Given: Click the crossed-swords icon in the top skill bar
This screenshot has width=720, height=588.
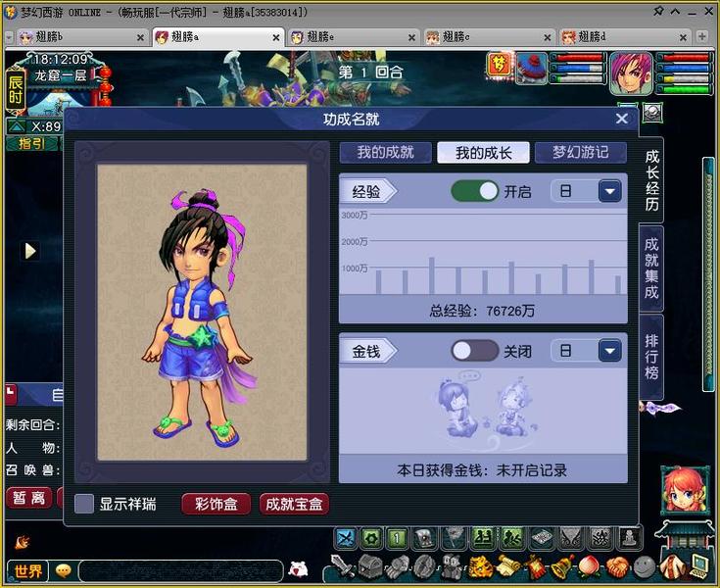Looking at the screenshot, I should (345, 538).
